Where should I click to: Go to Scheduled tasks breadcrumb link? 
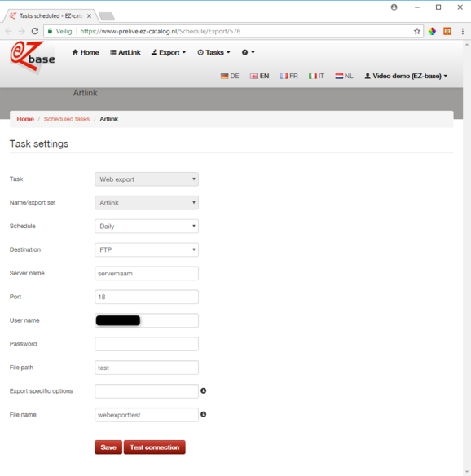point(67,119)
